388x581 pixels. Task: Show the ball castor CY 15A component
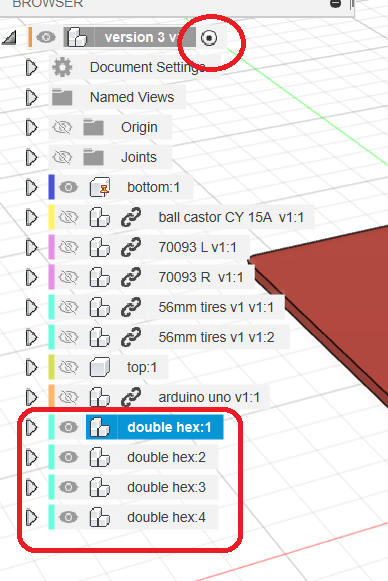click(69, 218)
